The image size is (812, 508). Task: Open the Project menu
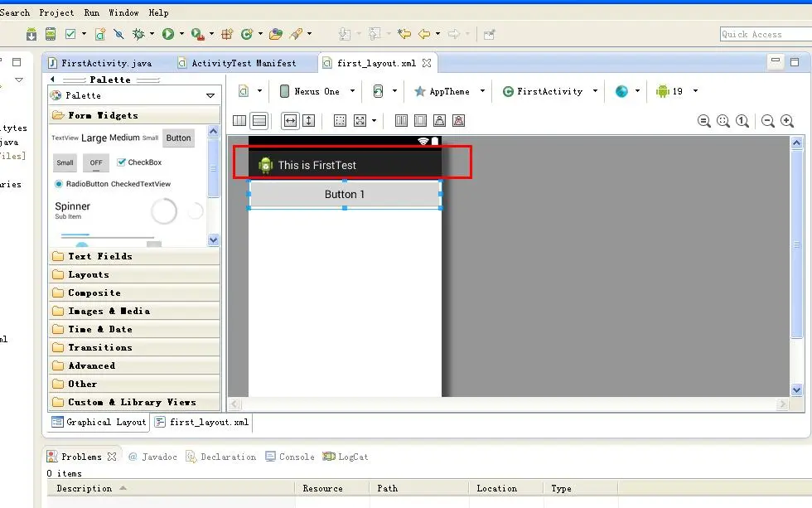(56, 12)
